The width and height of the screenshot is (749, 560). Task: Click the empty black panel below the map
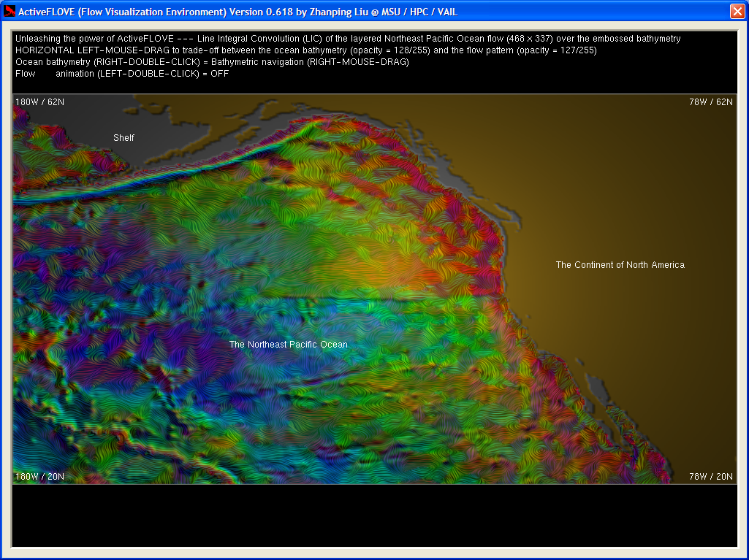click(374, 515)
